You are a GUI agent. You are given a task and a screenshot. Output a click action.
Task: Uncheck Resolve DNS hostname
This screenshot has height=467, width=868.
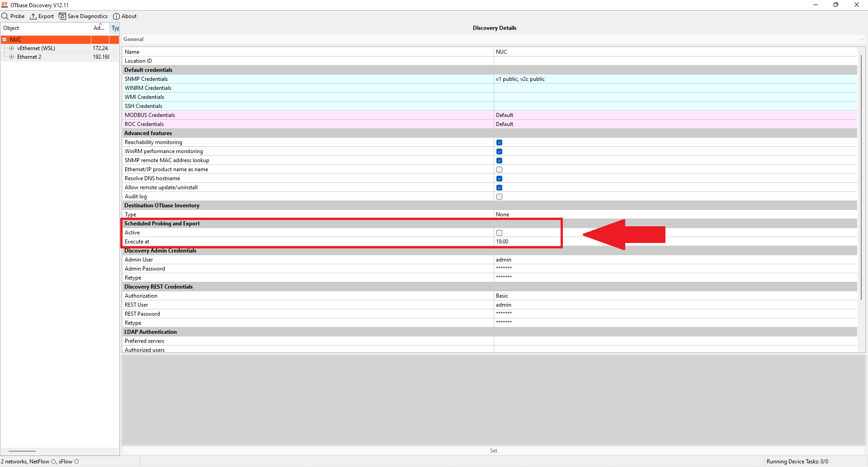499,178
